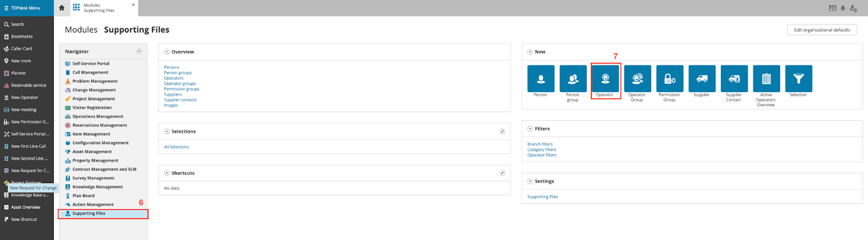Screen dimensions: 868x240
Task: Click the New Permission Group tile
Action: [x=669, y=79]
